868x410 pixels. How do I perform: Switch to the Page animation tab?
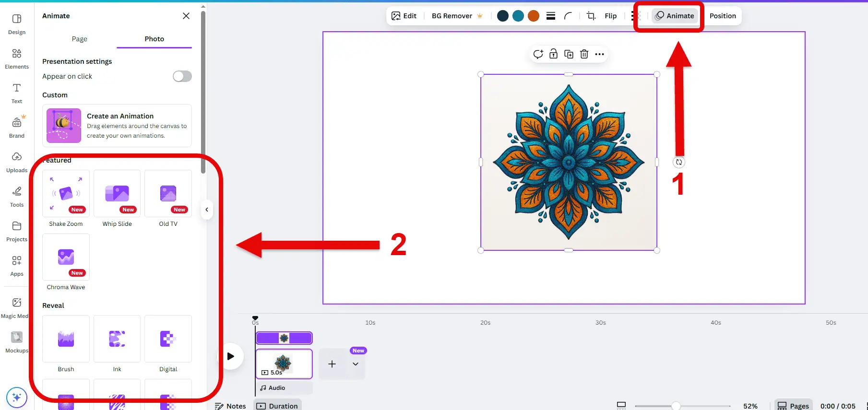coord(80,39)
